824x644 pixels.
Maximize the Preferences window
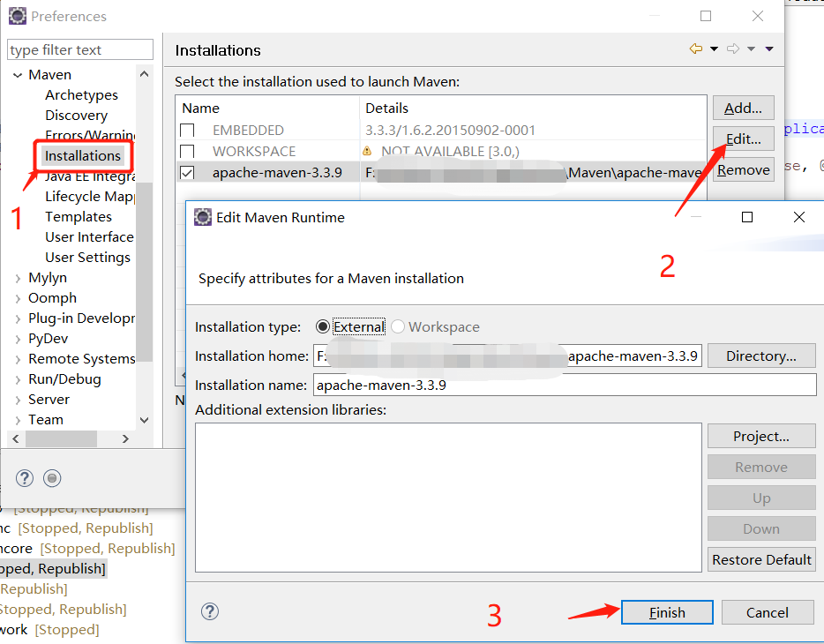[706, 16]
